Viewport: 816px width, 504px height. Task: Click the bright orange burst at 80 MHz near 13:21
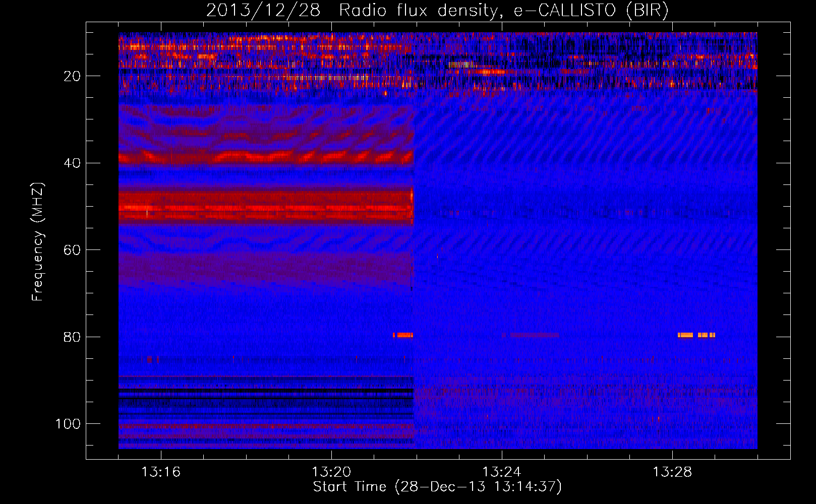403,335
